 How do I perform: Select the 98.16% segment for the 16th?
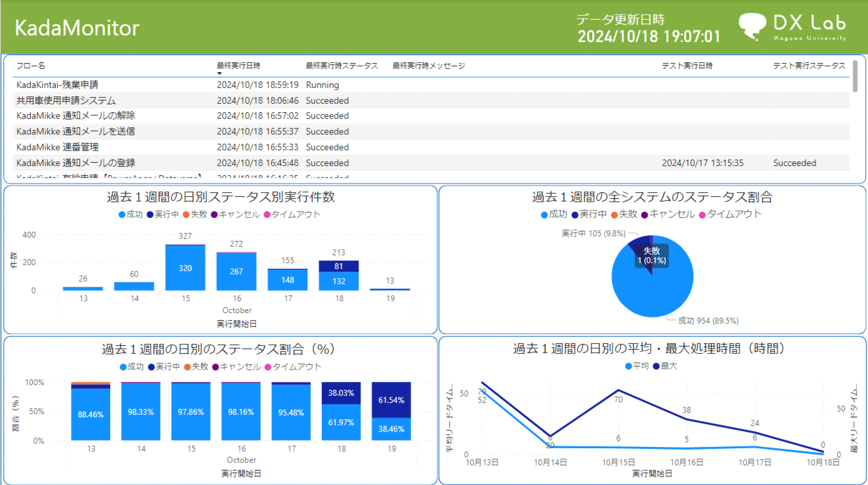pos(241,412)
